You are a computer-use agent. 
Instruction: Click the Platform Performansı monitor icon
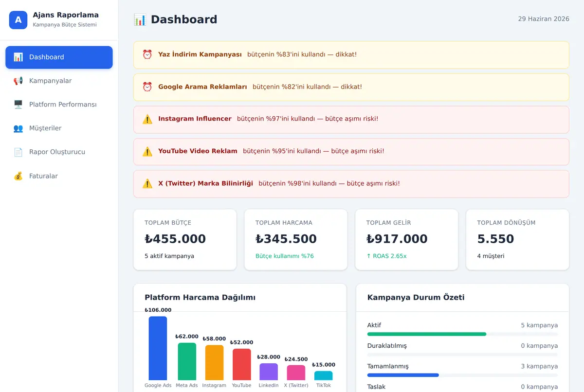pyautogui.click(x=18, y=105)
